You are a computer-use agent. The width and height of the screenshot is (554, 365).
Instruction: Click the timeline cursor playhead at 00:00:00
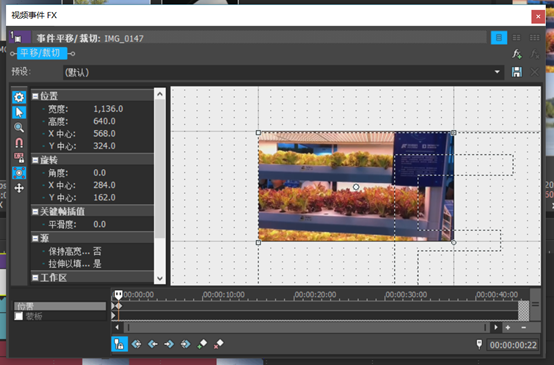tap(118, 294)
